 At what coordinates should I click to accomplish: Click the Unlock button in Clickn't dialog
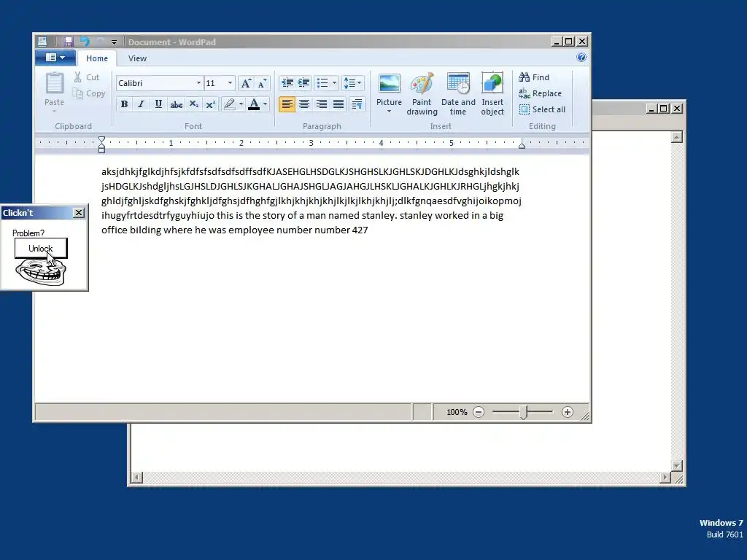41,249
